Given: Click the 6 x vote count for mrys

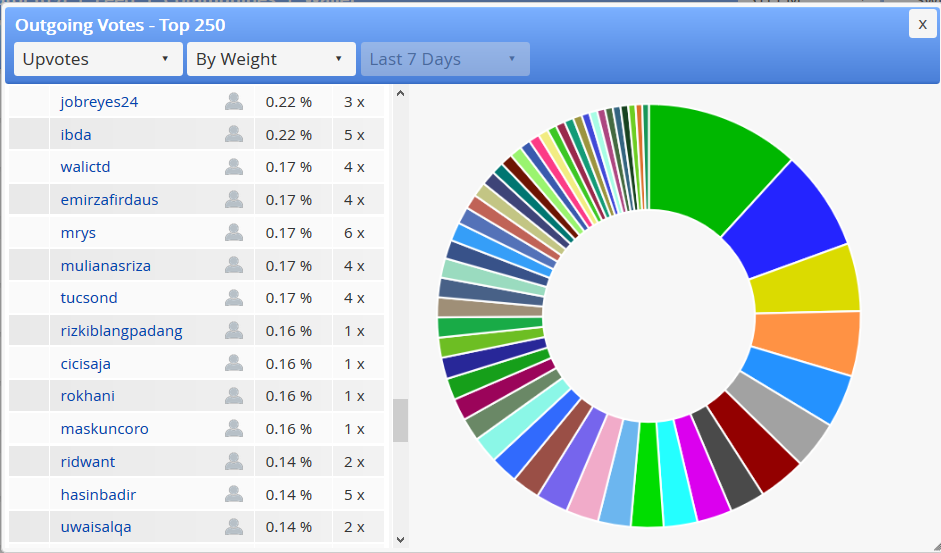Looking at the screenshot, I should pyautogui.click(x=354, y=233).
